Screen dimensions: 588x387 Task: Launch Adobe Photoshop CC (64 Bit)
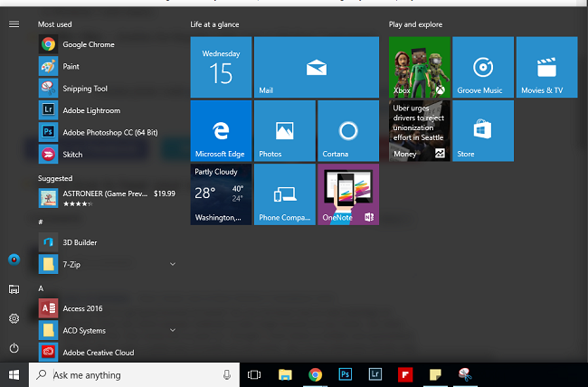[x=107, y=132]
